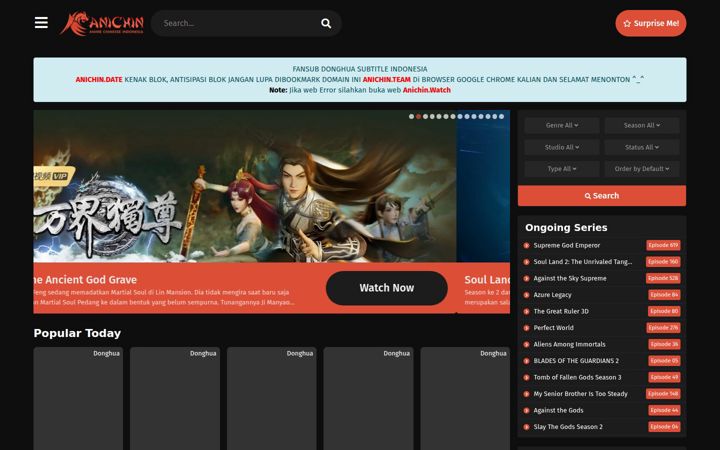720x450 pixels.
Task: Select the first slider pagination dot
Action: 411,117
